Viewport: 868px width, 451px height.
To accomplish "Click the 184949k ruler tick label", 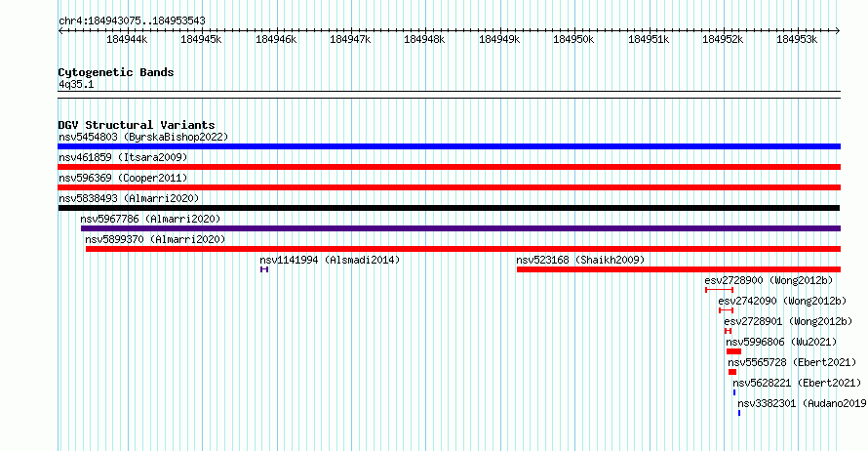I will [499, 39].
